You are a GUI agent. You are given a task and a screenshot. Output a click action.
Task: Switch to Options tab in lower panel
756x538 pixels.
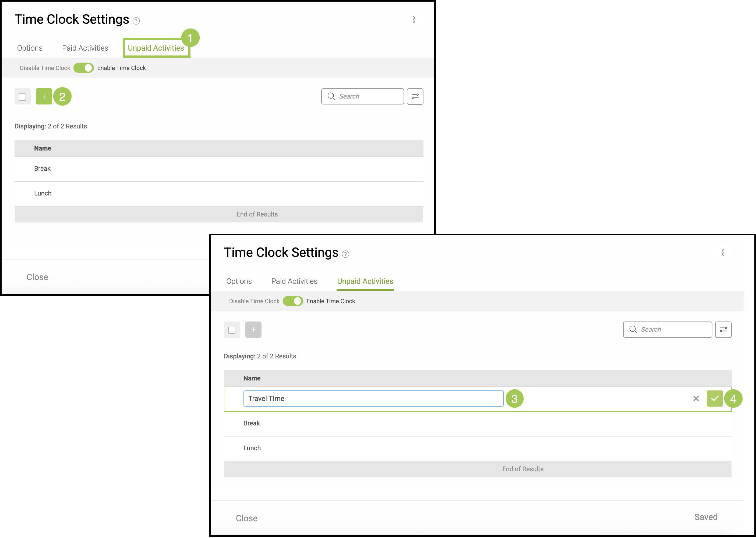(239, 281)
